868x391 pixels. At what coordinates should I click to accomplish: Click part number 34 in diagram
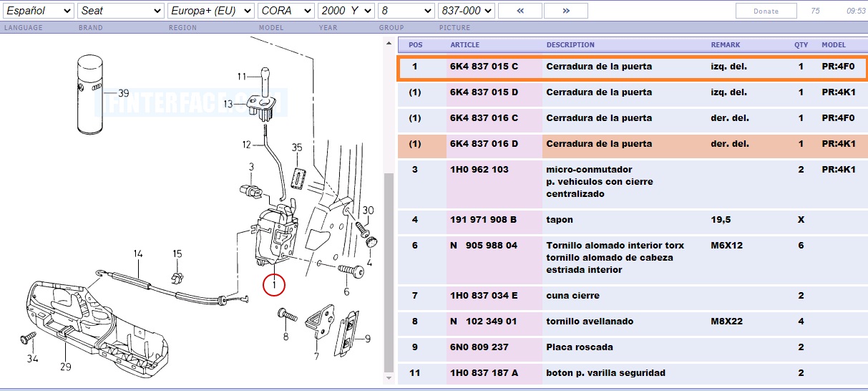(x=32, y=358)
